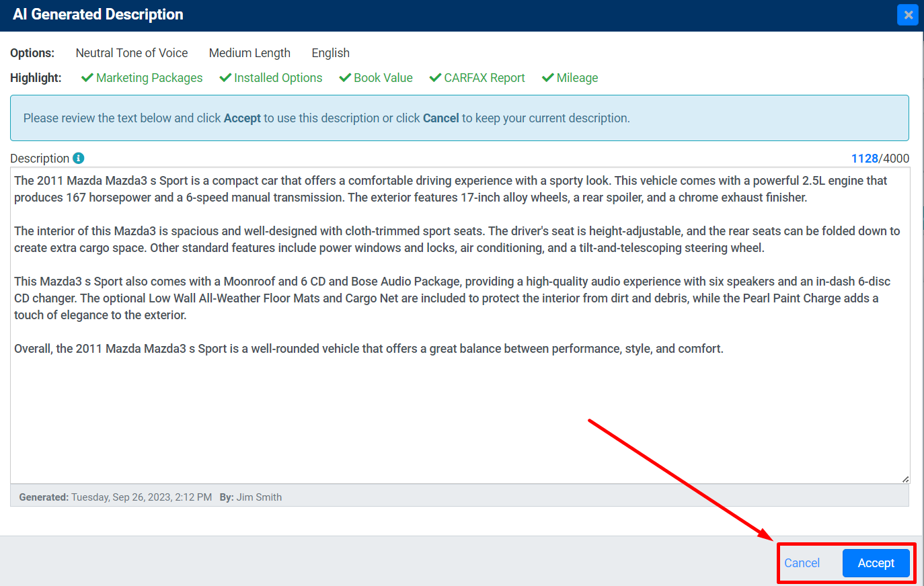The width and height of the screenshot is (924, 586).
Task: Toggle the Marketing Packages highlight
Action: coord(141,78)
